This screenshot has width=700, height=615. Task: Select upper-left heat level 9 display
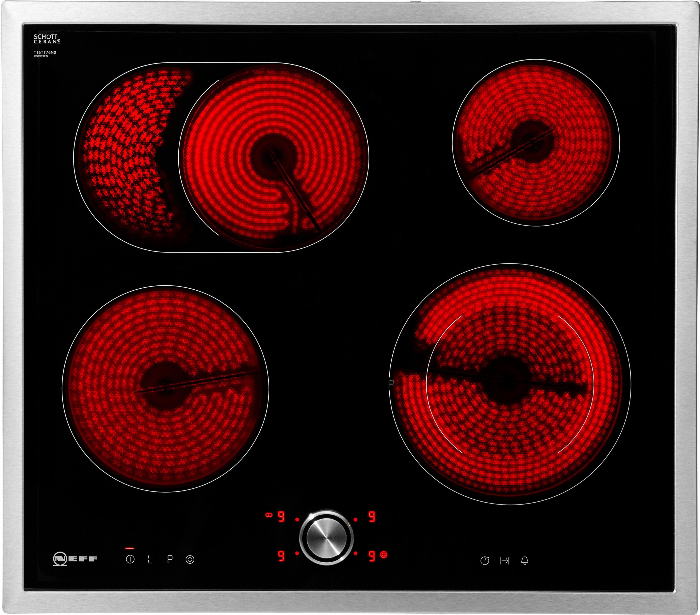pos(281,516)
